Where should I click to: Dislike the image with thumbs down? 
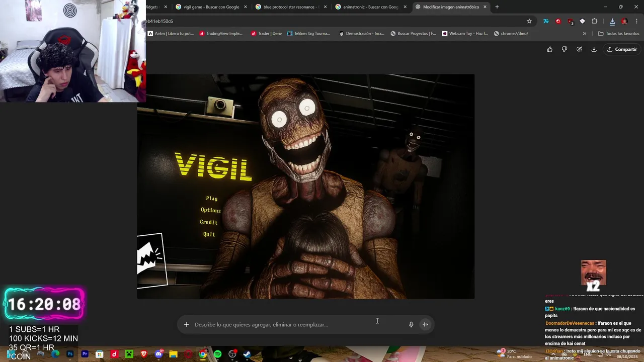tap(565, 49)
